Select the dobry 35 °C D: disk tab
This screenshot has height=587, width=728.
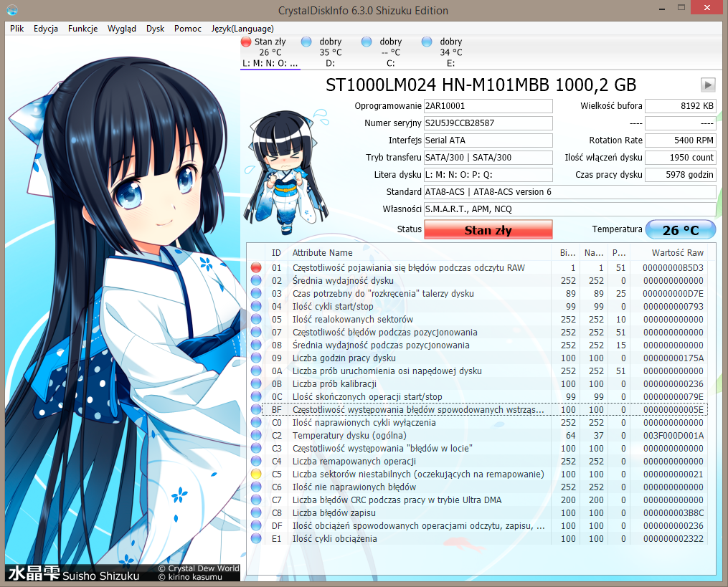[330, 52]
